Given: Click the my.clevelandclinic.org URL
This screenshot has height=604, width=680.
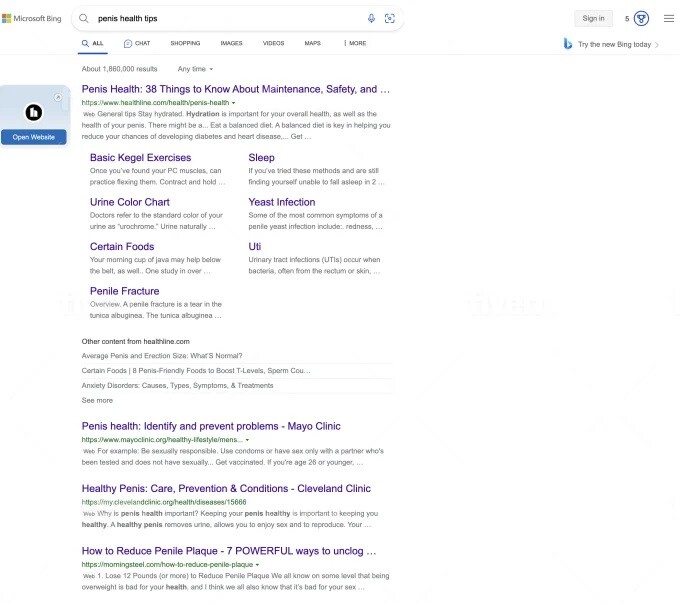Looking at the screenshot, I should pyautogui.click(x=164, y=502).
